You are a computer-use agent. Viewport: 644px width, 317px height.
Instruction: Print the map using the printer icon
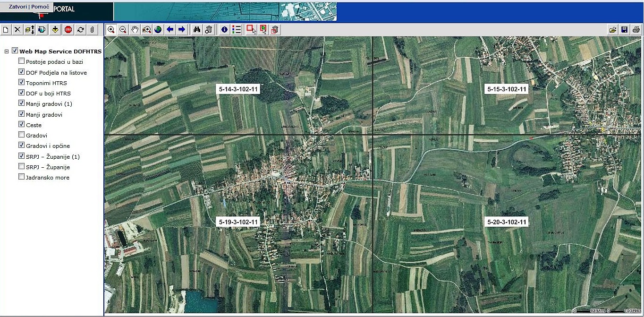click(636, 29)
